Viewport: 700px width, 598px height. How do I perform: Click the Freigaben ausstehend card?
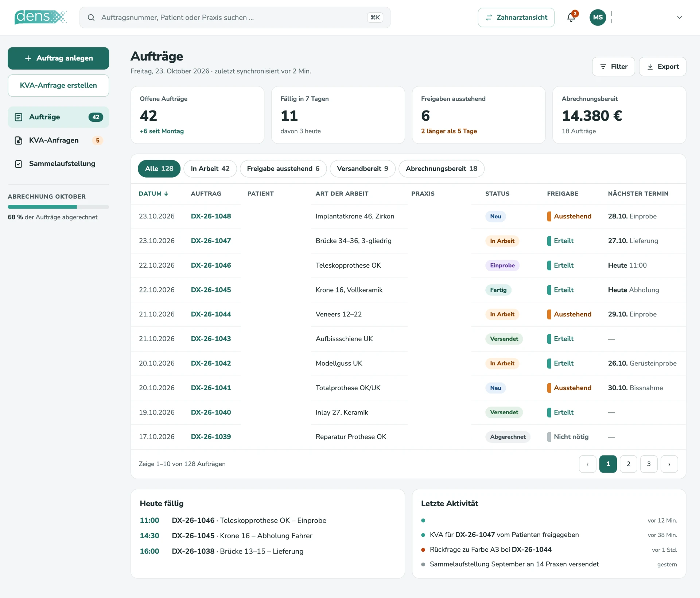[x=478, y=115]
